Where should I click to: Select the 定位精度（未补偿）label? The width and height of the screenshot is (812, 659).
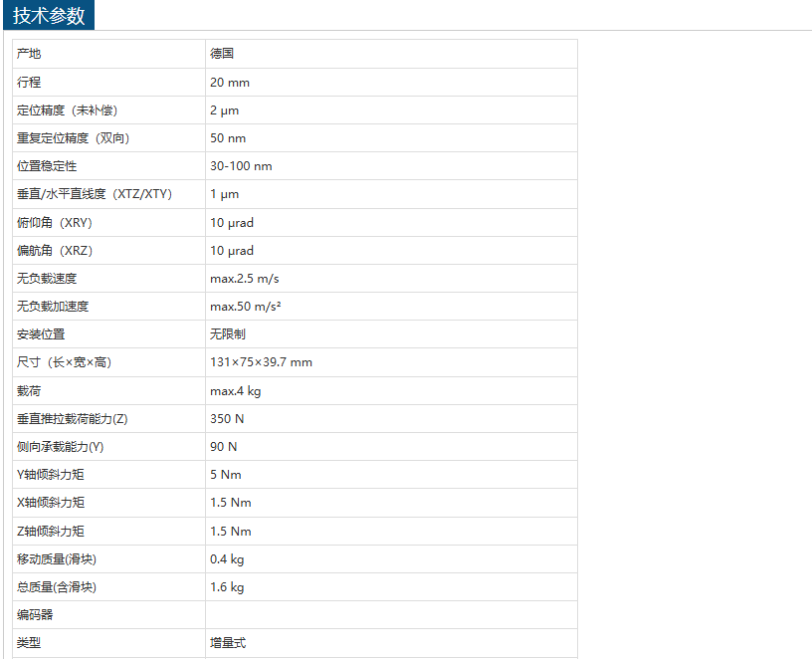pyautogui.click(x=67, y=110)
